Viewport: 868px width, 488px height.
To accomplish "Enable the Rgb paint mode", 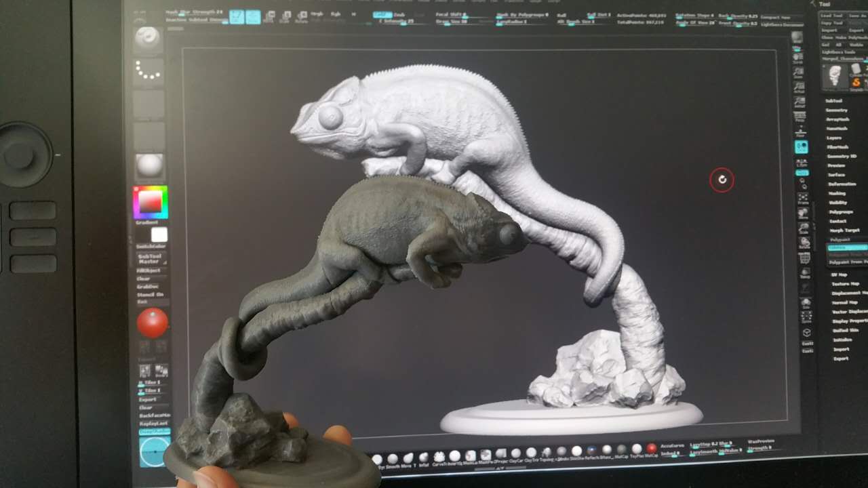I will (x=336, y=14).
